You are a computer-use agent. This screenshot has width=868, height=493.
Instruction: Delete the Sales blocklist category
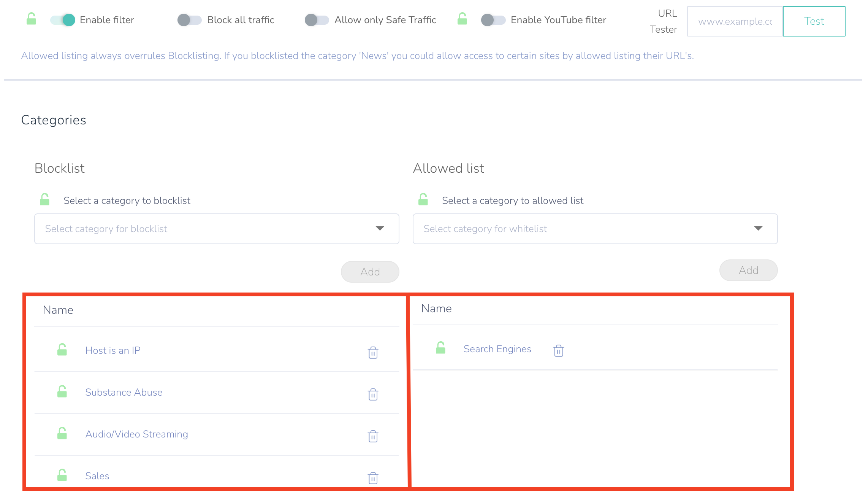pyautogui.click(x=373, y=478)
